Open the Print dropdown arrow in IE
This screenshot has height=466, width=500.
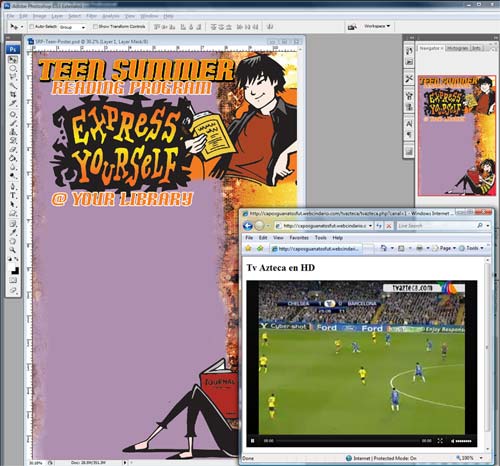[x=428, y=248]
